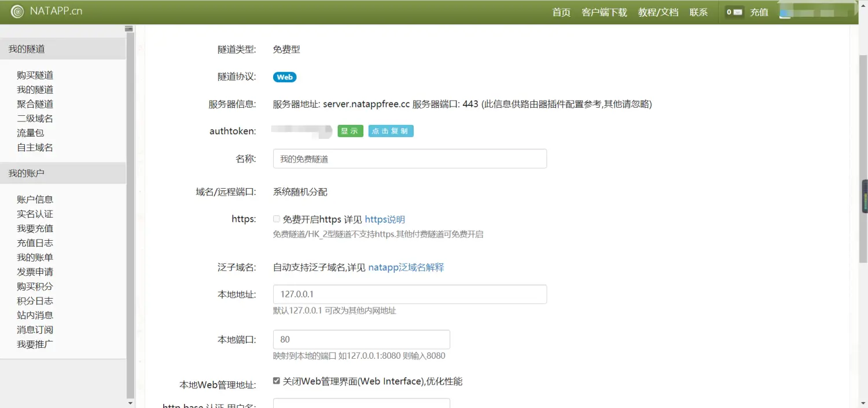Enable the free https checkbox
Viewport: 868px width, 408px height.
tap(277, 219)
